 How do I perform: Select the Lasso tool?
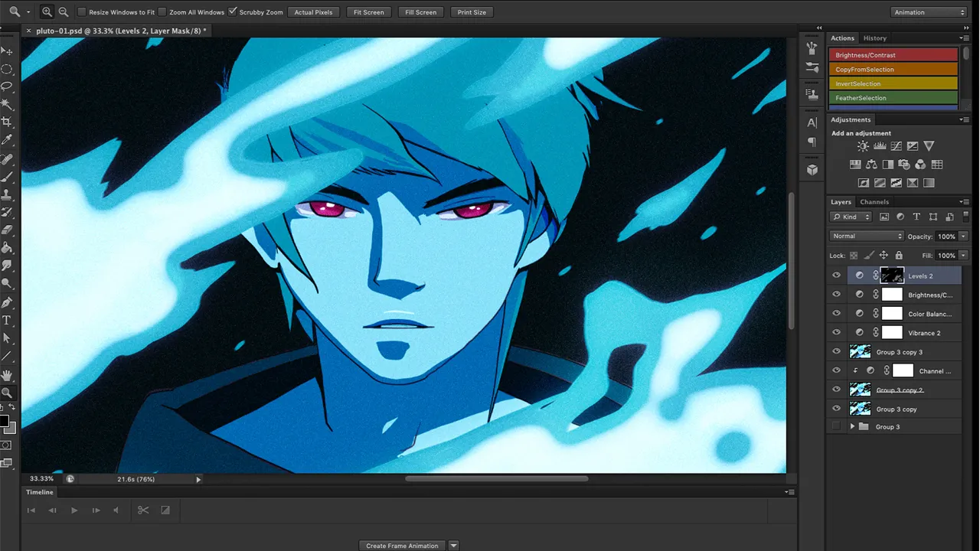click(x=7, y=86)
